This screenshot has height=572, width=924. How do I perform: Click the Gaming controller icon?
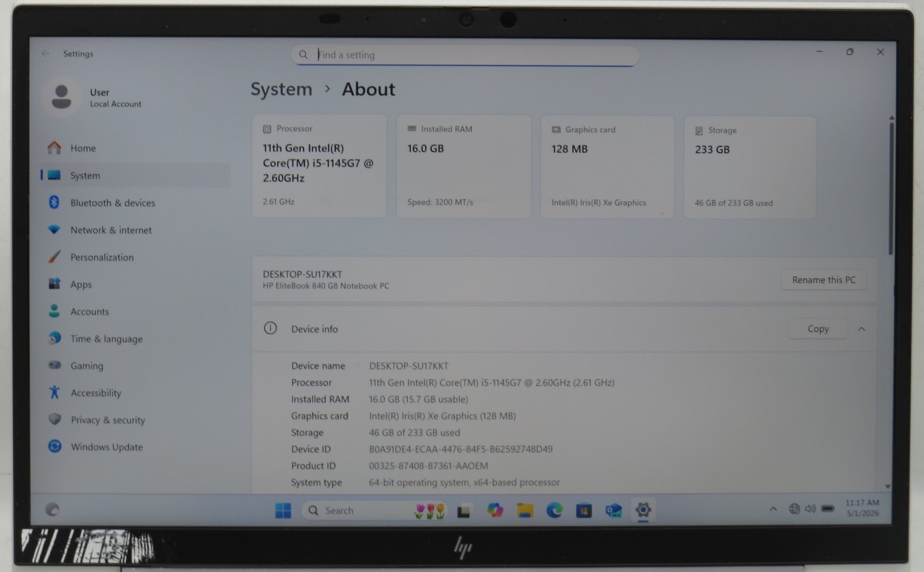[x=55, y=365]
